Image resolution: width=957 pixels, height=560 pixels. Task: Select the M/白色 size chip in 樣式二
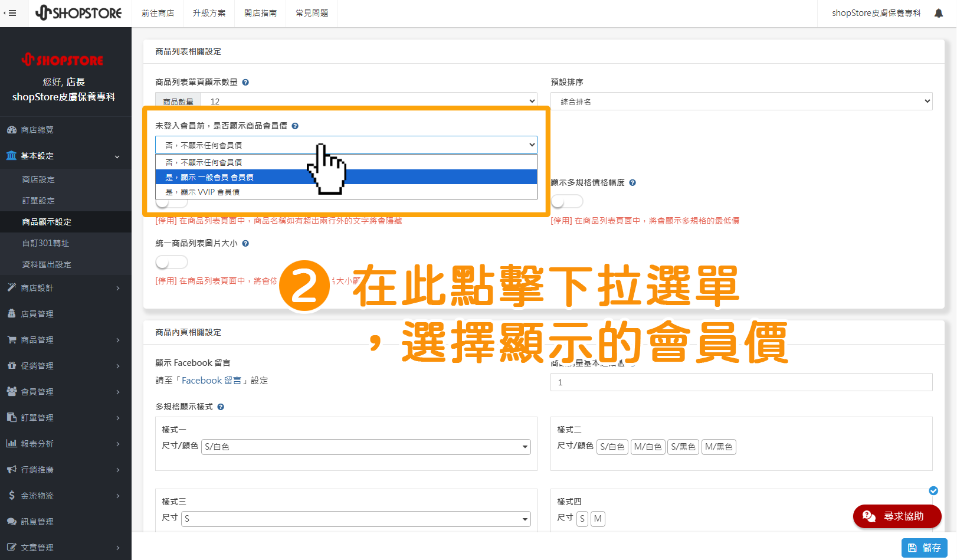point(648,447)
